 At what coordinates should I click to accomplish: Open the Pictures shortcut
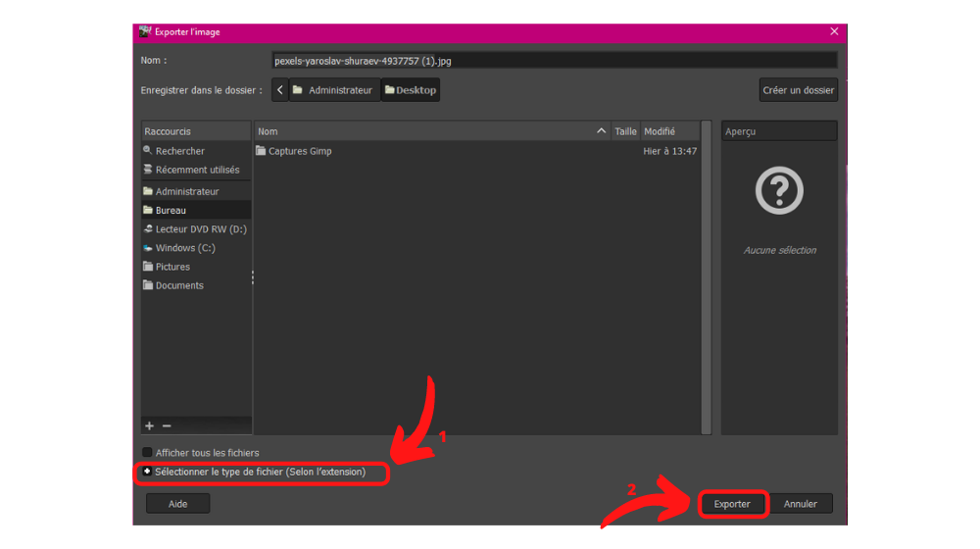point(196,267)
